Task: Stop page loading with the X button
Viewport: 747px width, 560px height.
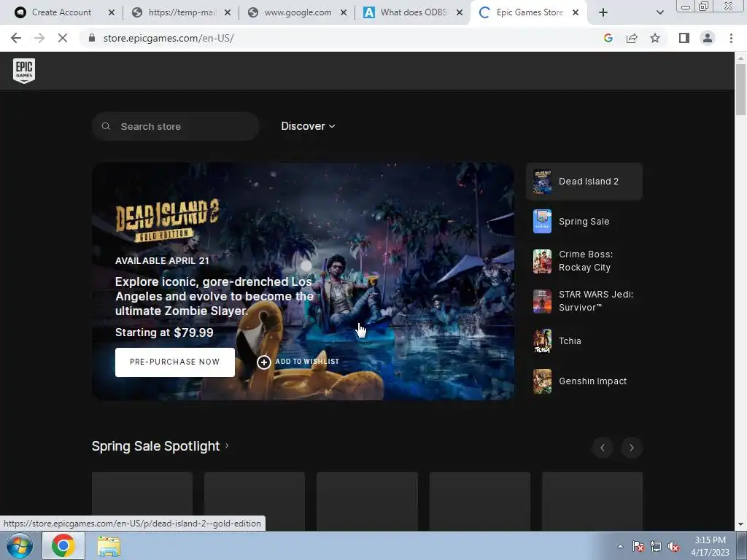Action: click(x=63, y=38)
